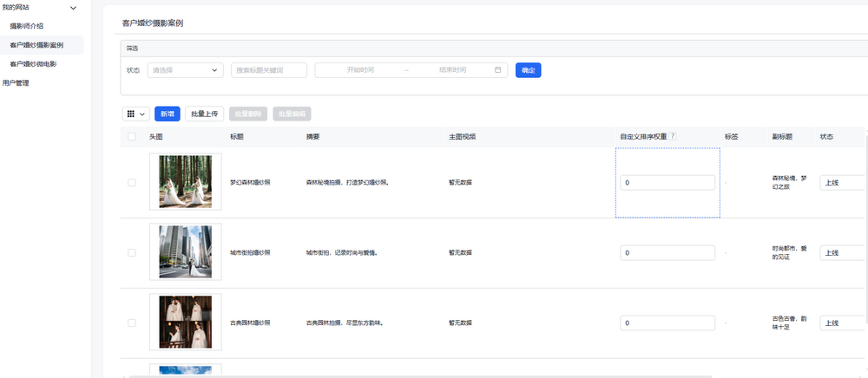
Task: Open the grid view layout switcher icon
Action: point(135,114)
